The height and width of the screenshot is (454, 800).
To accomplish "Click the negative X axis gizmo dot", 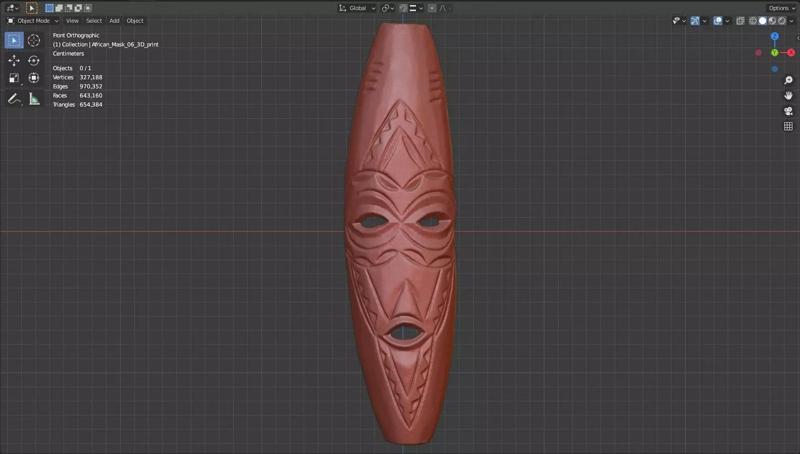I will pyautogui.click(x=759, y=53).
